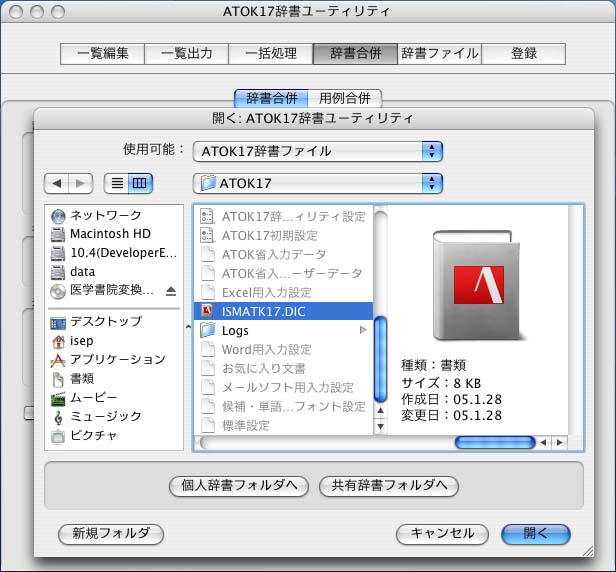The height and width of the screenshot is (572, 616).
Task: Click the horizontal scrollbar thumb
Action: point(495,442)
